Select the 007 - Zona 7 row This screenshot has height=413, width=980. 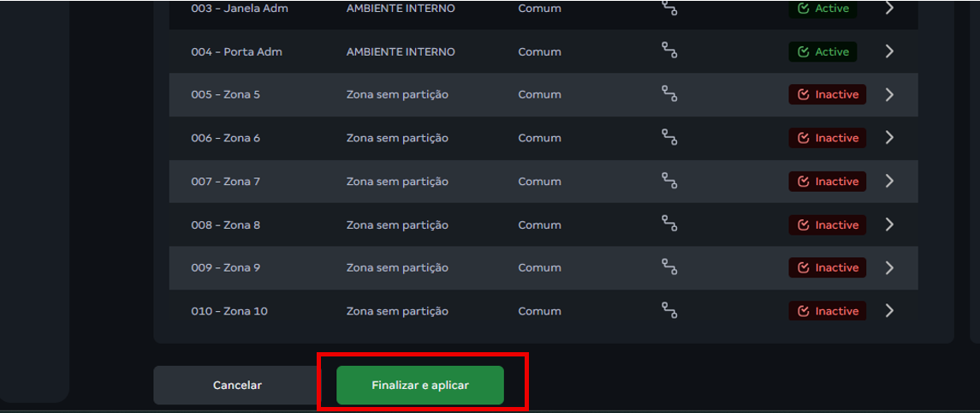[x=226, y=182]
